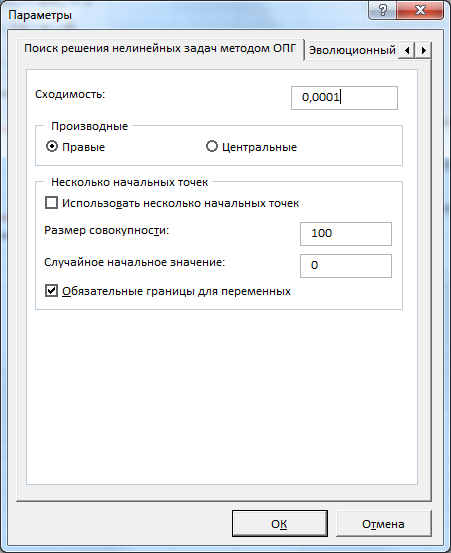
Task: Open the ОПГ nonlinear solving tab
Action: click(160, 48)
